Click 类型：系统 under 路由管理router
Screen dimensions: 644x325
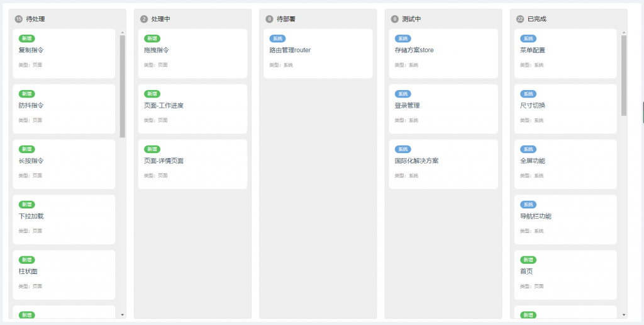[281, 65]
